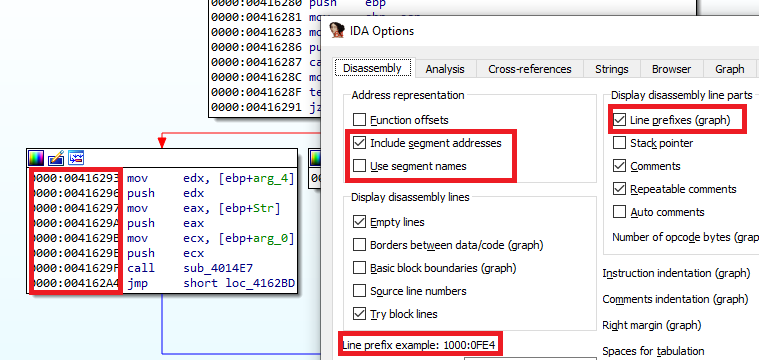The width and height of the screenshot is (759, 360).
Task: Uncheck Include segment addresses
Action: click(359, 143)
